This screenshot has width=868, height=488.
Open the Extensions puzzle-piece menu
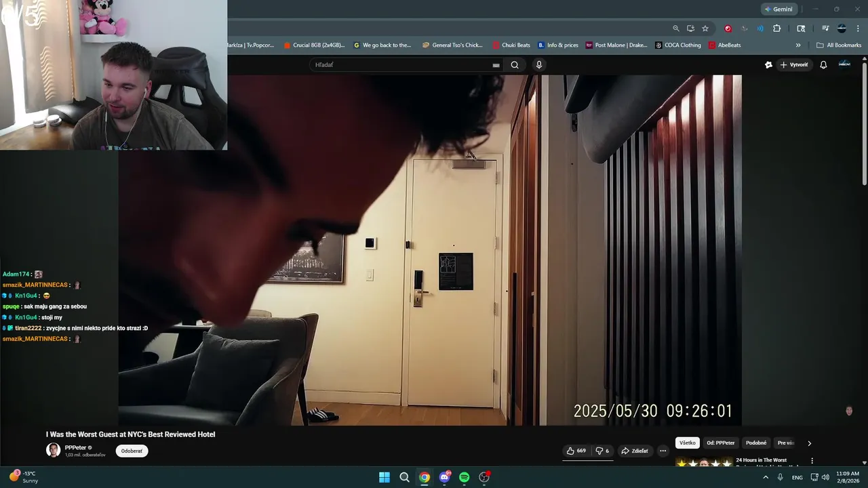pos(777,28)
